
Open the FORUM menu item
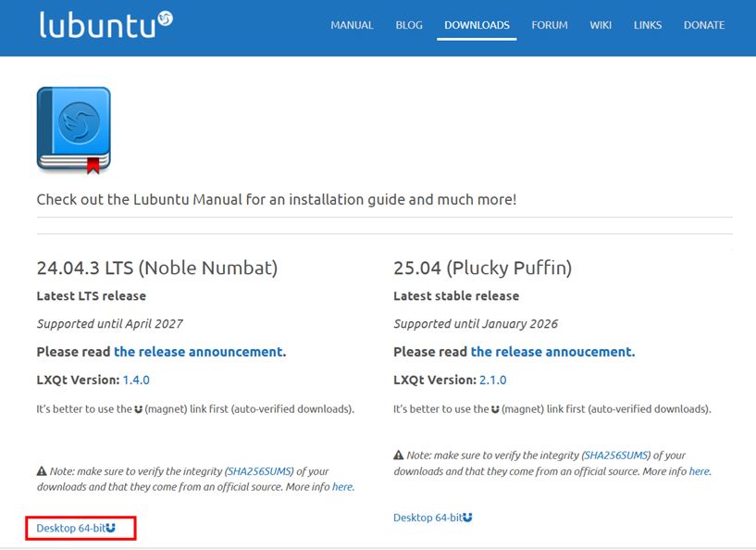click(550, 25)
